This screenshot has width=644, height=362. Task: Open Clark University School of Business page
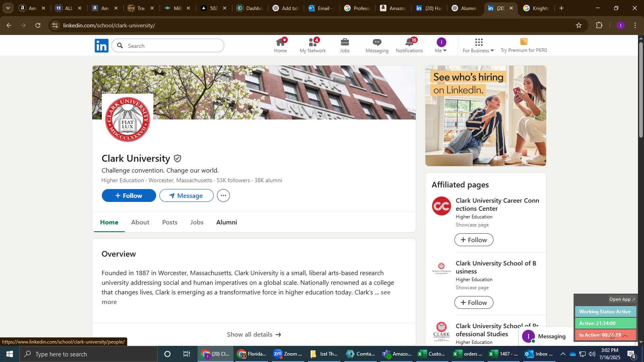(x=496, y=267)
